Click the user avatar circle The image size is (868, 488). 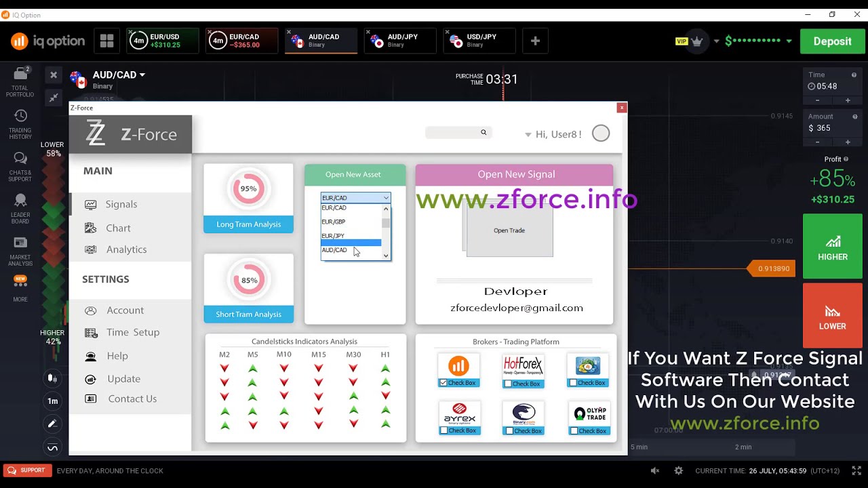click(601, 134)
